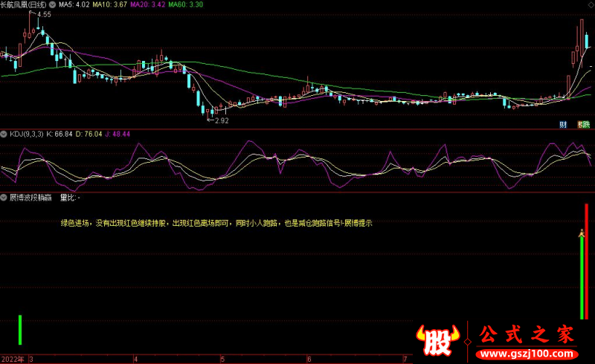The width and height of the screenshot is (595, 364).
Task: Click the 财 finance marker icon
Action: coord(563,123)
